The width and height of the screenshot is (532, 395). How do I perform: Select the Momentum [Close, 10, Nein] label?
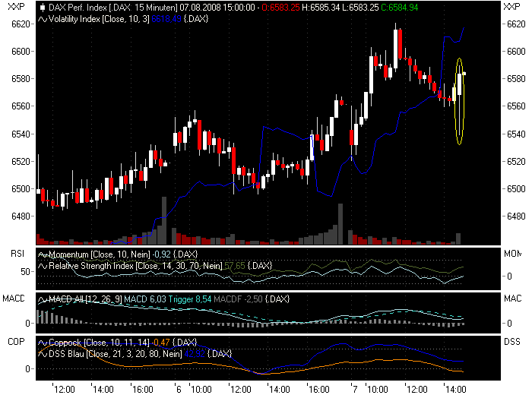tap(100, 254)
